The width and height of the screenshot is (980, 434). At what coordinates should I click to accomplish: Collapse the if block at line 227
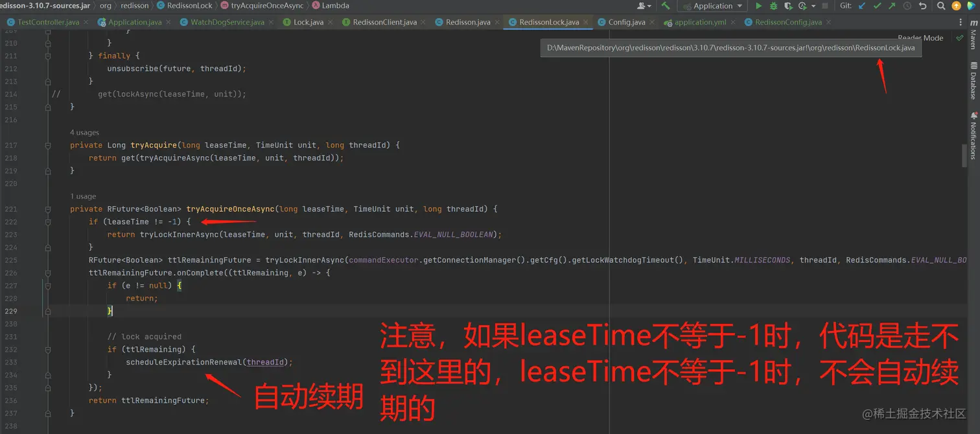click(x=48, y=286)
